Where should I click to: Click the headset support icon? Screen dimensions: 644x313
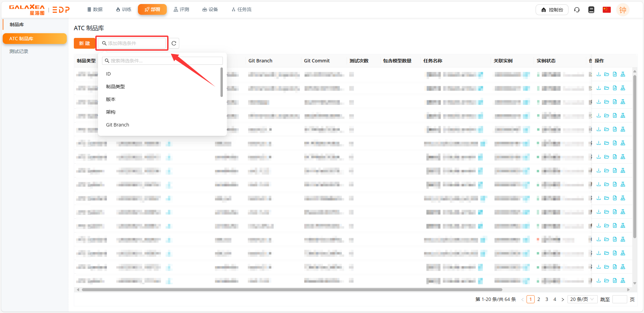point(577,10)
